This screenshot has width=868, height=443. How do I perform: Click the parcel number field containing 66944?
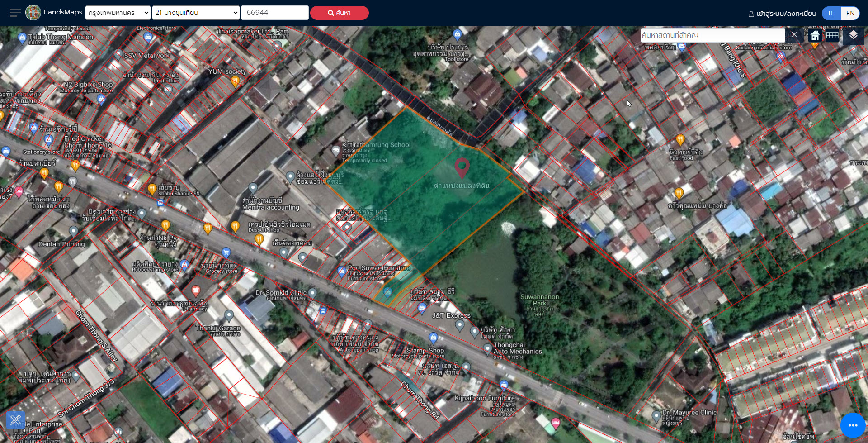[x=274, y=13]
